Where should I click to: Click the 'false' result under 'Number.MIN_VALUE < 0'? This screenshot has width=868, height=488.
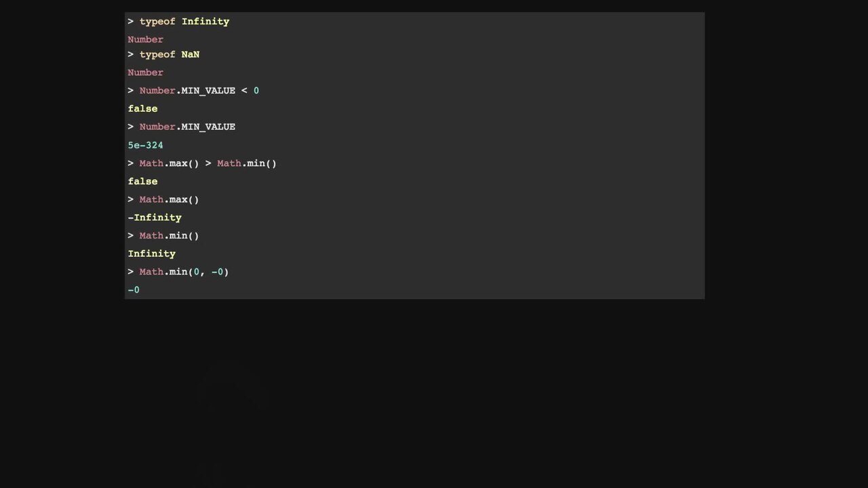(x=142, y=108)
